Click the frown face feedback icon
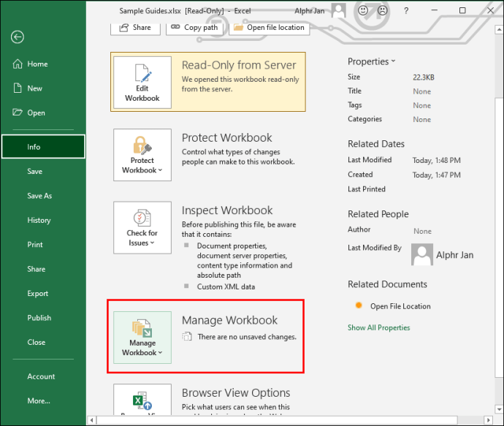 pyautogui.click(x=382, y=11)
